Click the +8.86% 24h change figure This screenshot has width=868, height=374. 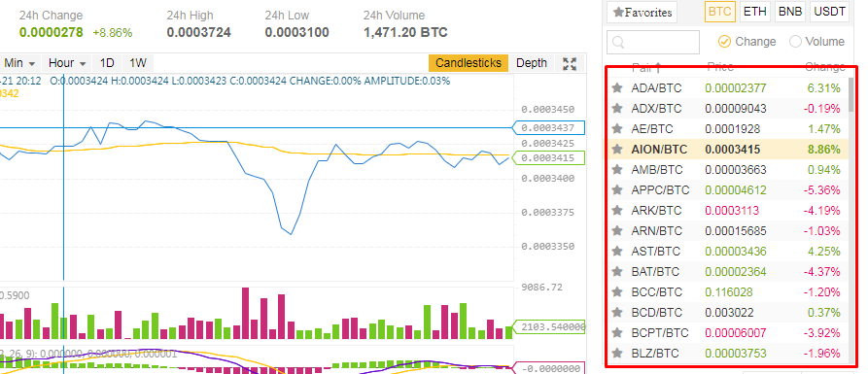click(x=113, y=33)
